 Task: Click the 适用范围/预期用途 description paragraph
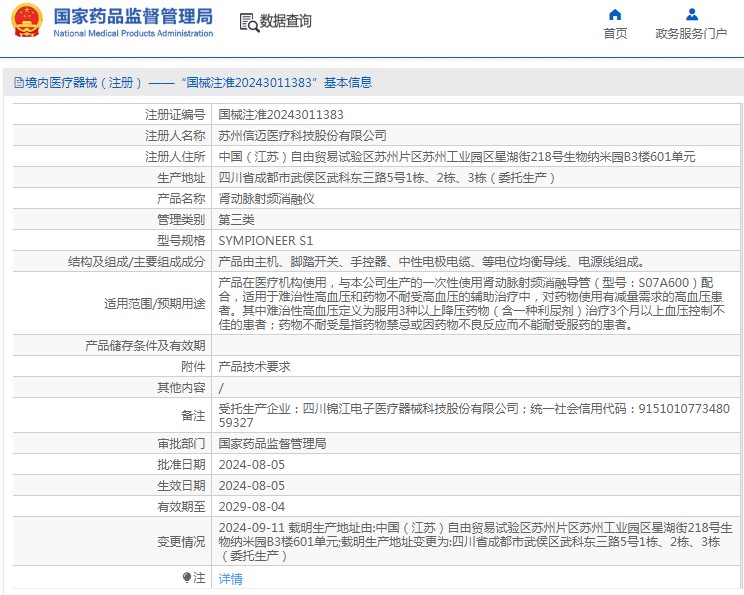[471, 304]
